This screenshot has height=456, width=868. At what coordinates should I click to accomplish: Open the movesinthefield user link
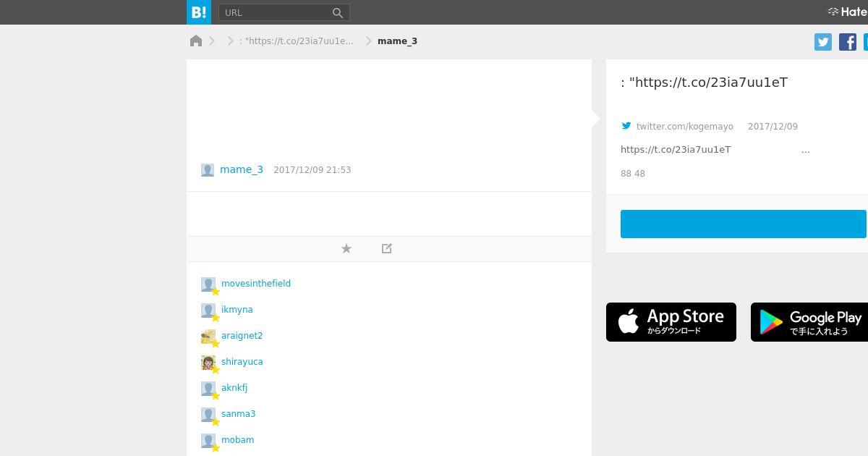click(x=256, y=284)
